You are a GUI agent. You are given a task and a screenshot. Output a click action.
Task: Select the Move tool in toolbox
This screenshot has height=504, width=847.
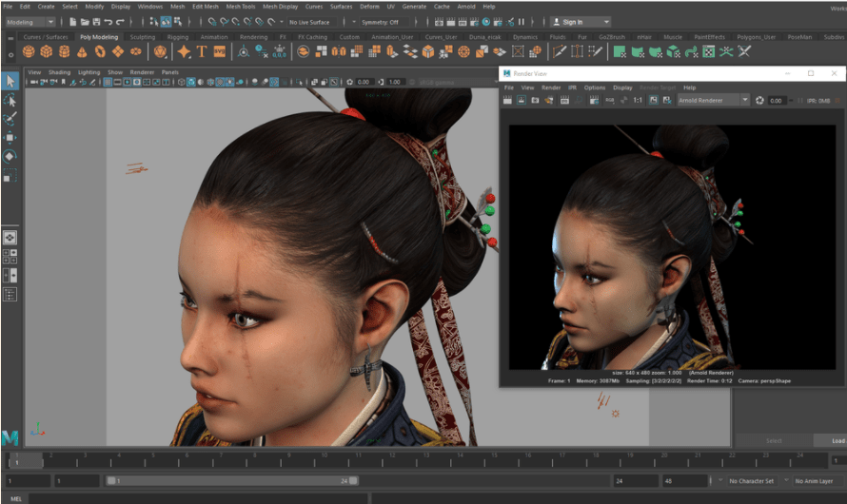pyautogui.click(x=10, y=138)
